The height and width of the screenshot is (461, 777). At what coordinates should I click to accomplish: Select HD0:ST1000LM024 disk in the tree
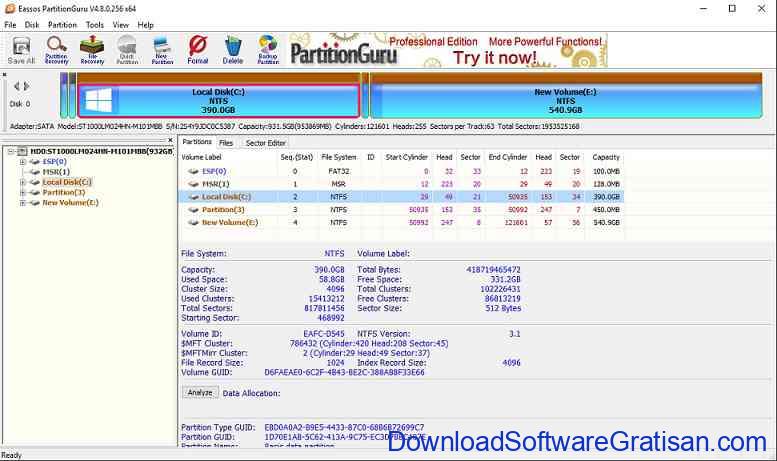click(101, 151)
